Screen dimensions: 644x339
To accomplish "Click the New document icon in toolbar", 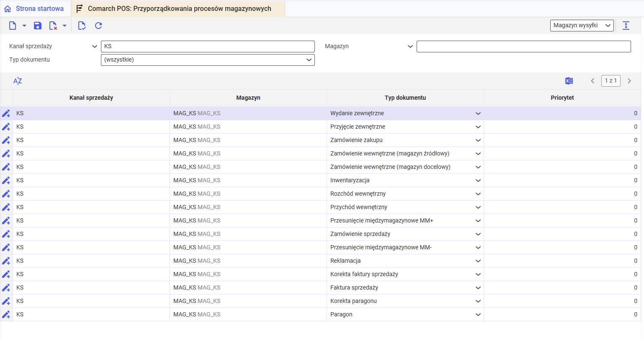I will coord(13,26).
